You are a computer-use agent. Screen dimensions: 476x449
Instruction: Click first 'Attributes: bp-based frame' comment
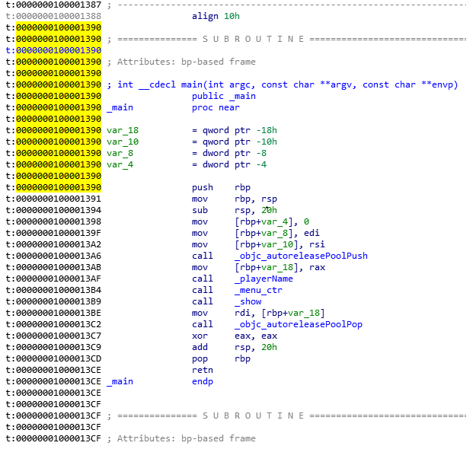(x=181, y=62)
